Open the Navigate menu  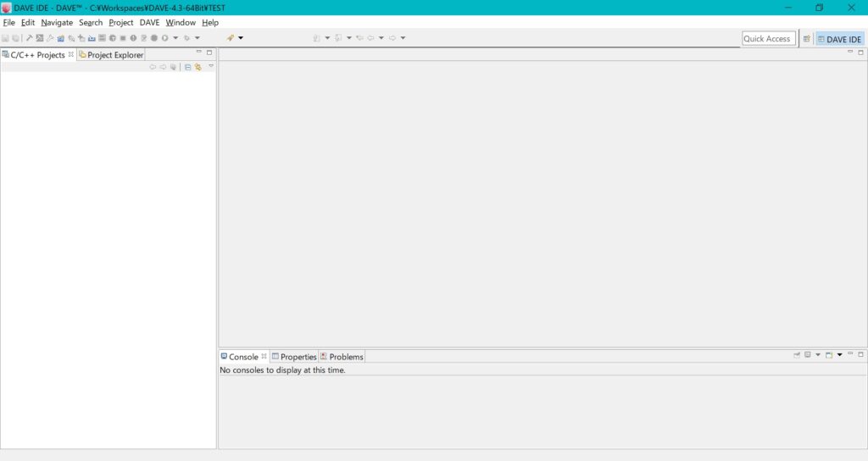click(x=57, y=23)
